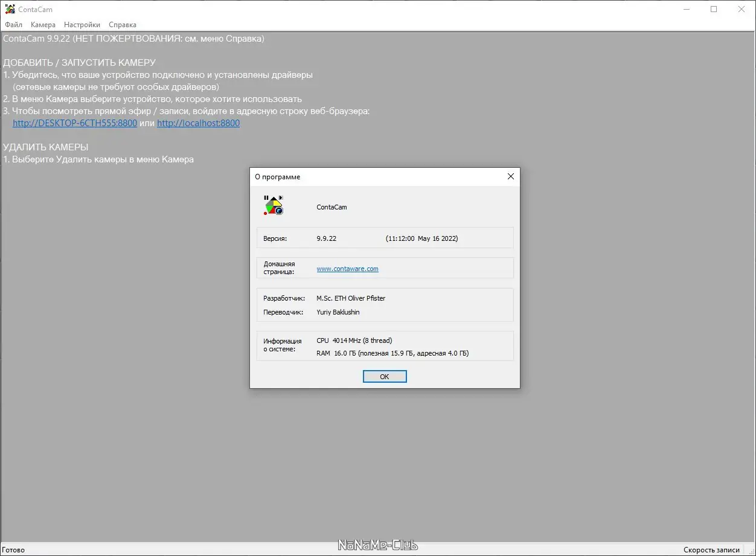
Task: Click Готово in the status bar
Action: tap(14, 550)
